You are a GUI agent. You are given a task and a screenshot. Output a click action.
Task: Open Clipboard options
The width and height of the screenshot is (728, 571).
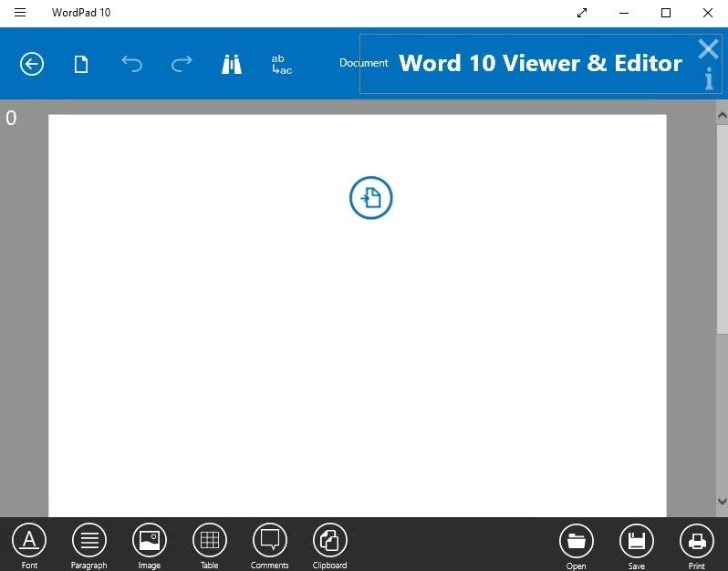tap(329, 546)
